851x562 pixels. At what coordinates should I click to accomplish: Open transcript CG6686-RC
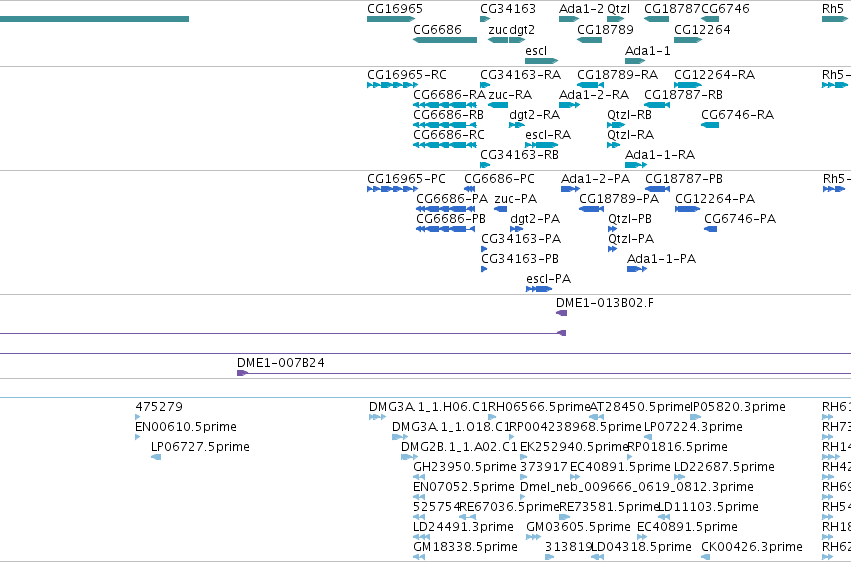click(445, 145)
